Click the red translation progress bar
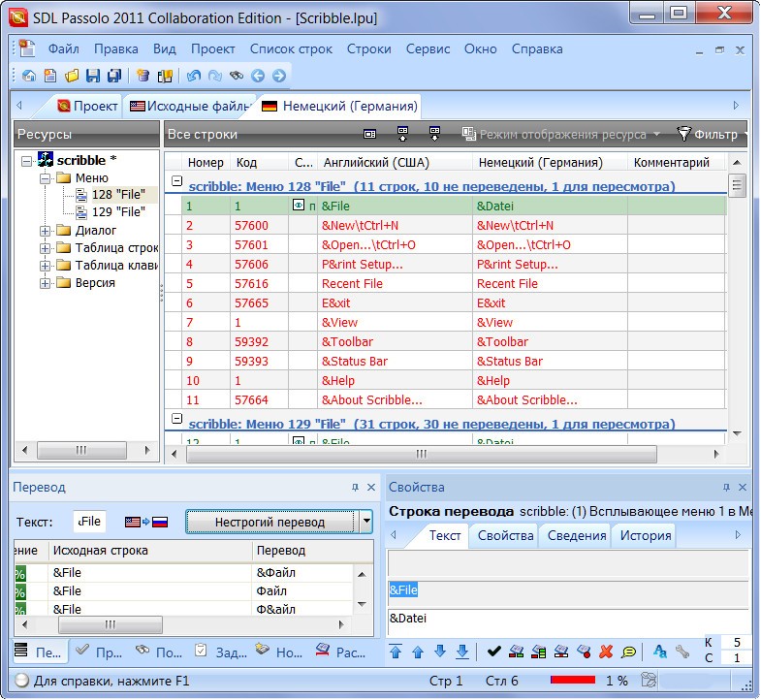The image size is (761, 700). (573, 680)
